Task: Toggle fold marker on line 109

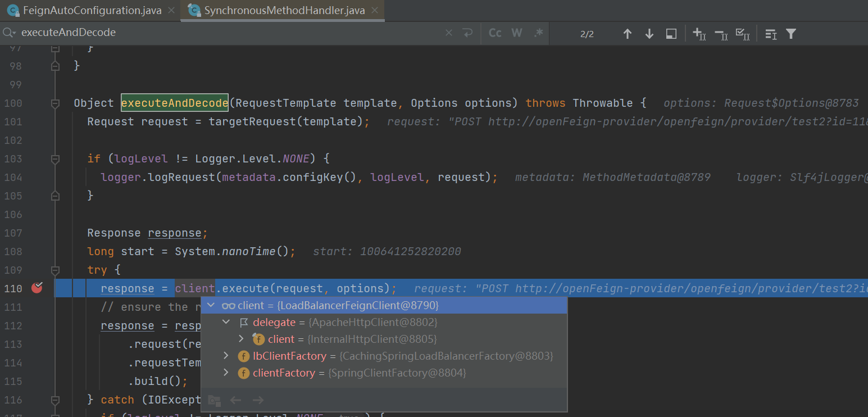Action: 55,270
